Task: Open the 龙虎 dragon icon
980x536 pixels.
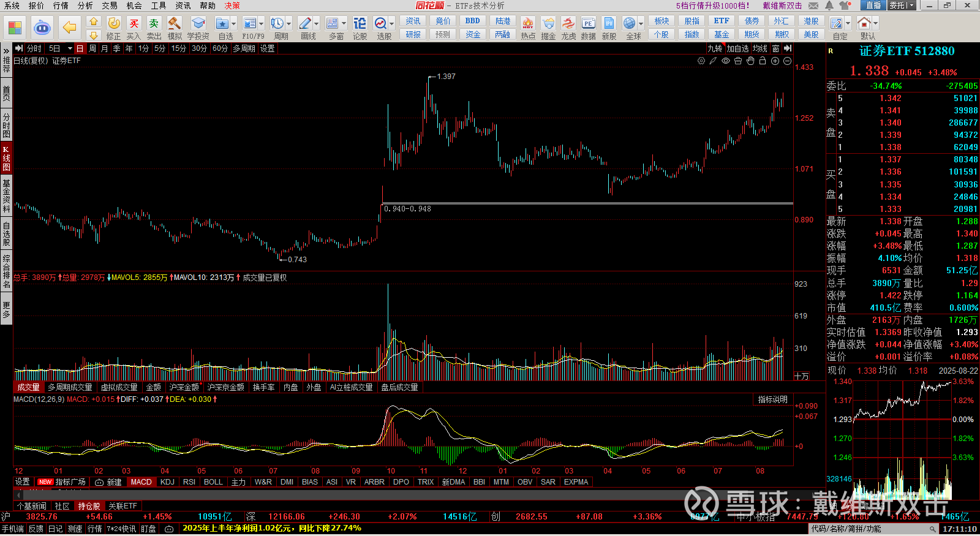Action: 568,23
